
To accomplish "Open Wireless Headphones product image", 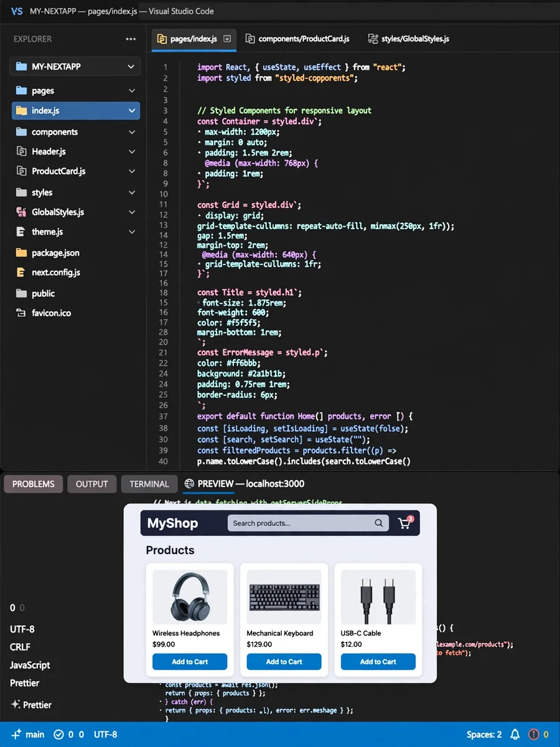I will [190, 597].
